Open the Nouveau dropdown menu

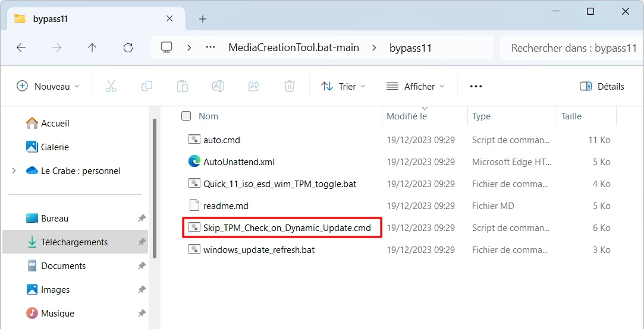tap(48, 87)
